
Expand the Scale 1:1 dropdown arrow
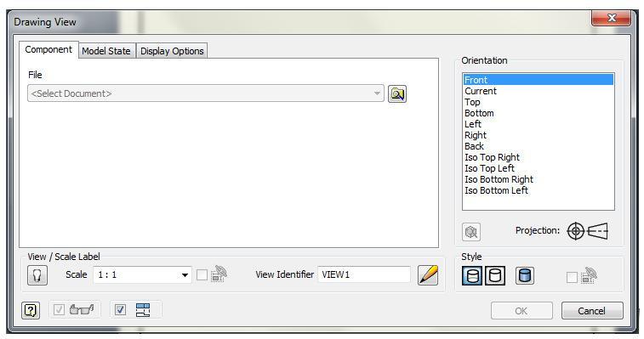(x=185, y=275)
